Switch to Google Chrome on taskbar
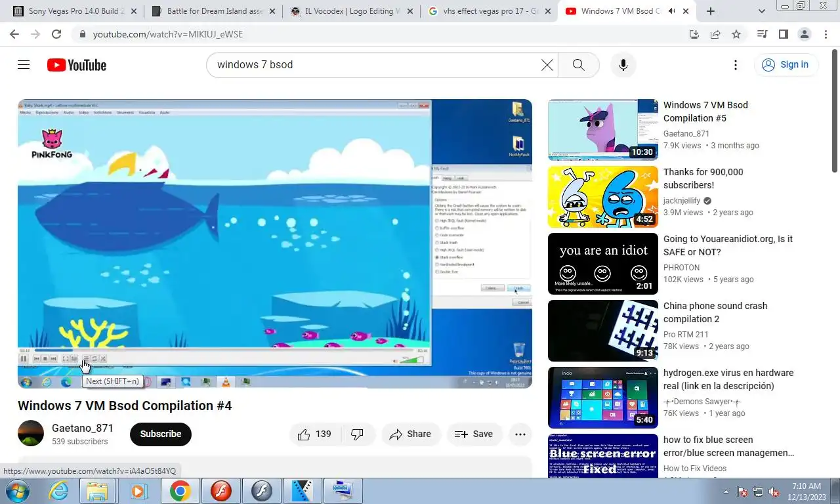This screenshot has height=504, width=840. [180, 491]
